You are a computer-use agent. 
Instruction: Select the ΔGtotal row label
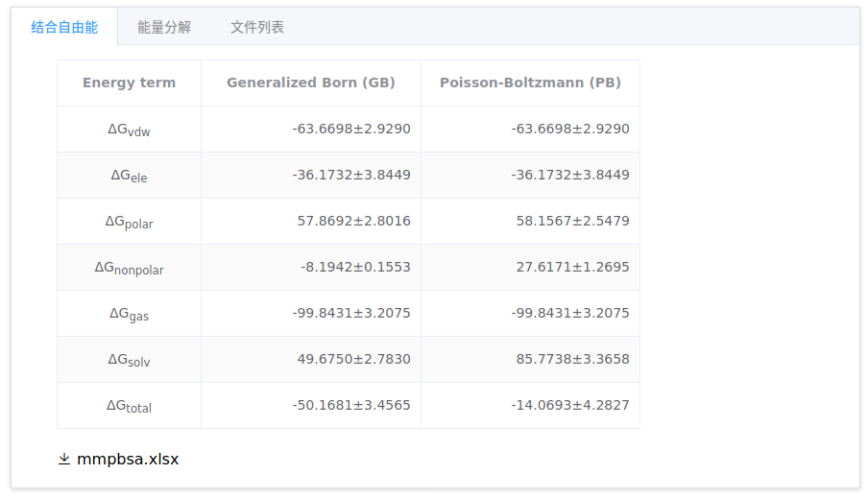click(129, 406)
